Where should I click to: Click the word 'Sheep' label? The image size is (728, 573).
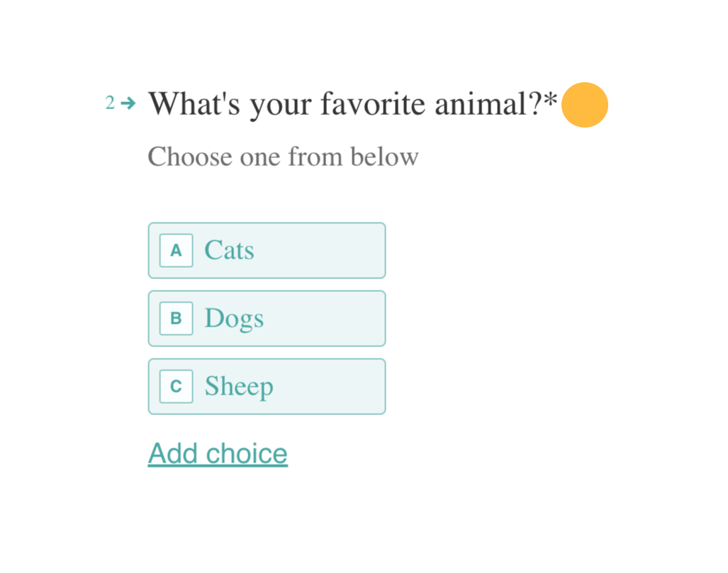pos(239,387)
